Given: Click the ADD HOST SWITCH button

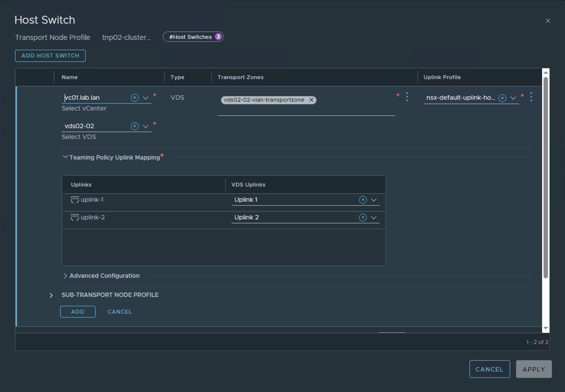Looking at the screenshot, I should pyautogui.click(x=50, y=56).
